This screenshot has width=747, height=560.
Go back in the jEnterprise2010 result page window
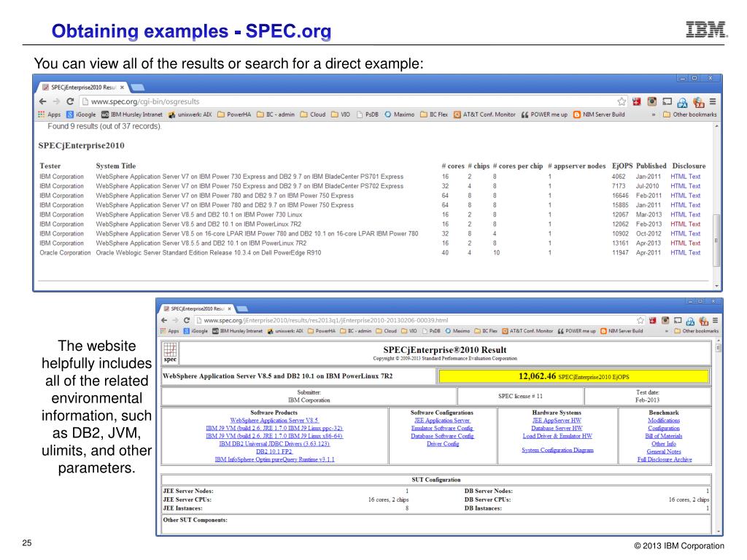click(x=164, y=321)
